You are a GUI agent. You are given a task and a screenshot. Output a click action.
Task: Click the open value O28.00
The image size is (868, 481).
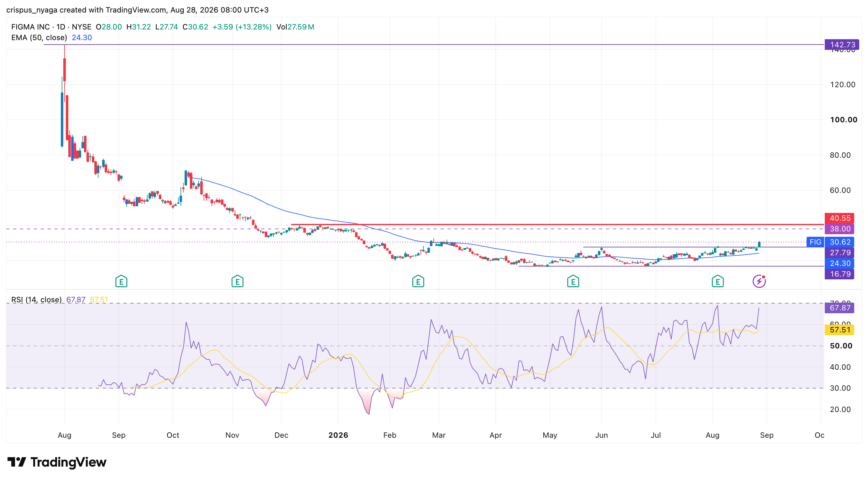(x=109, y=27)
